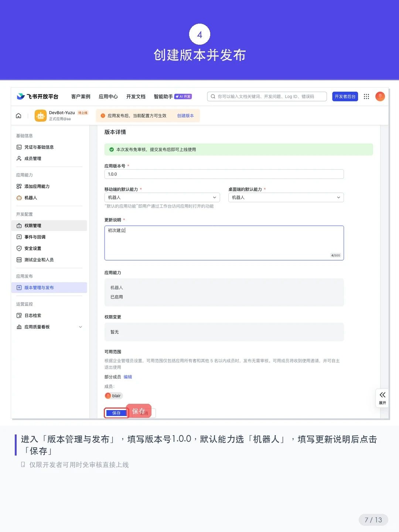Open 客户案例 in top navigation

tap(81, 96)
